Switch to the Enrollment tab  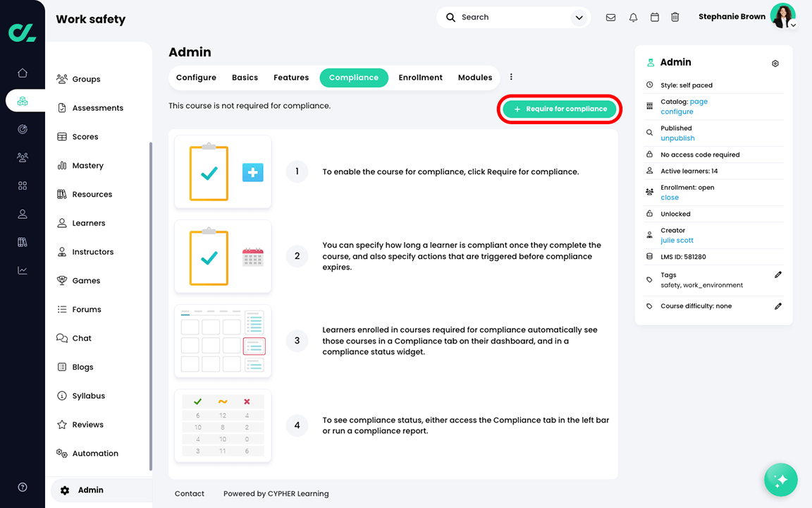click(x=420, y=78)
